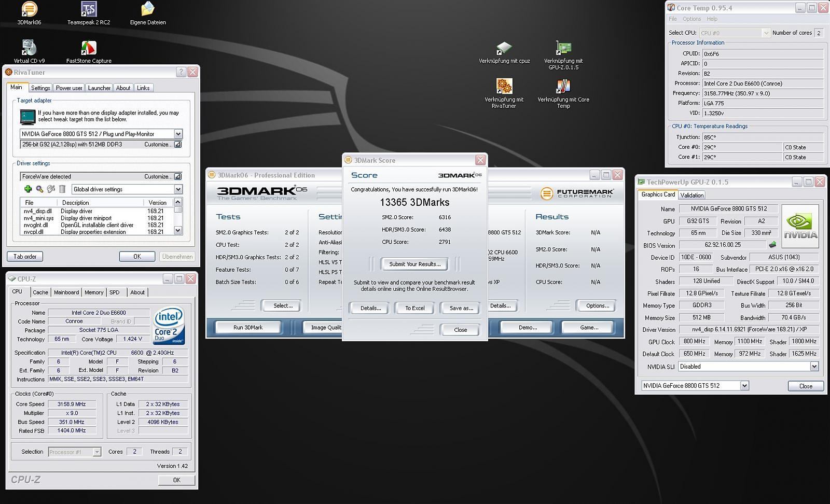Click the RivaTuner question mark help button
Viewport: 830px width, 504px height.
coord(181,72)
